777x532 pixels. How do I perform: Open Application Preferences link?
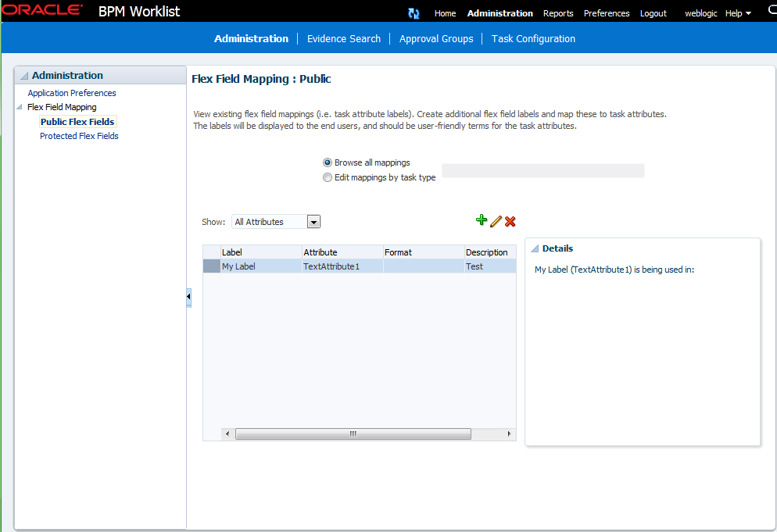[x=72, y=93]
